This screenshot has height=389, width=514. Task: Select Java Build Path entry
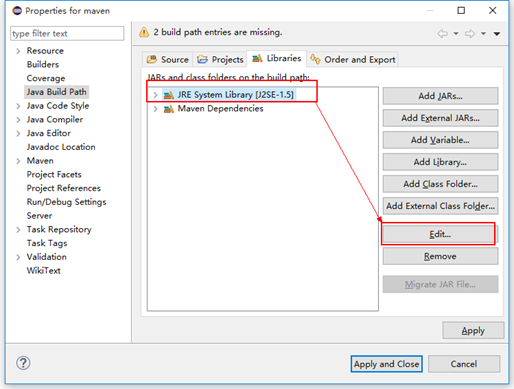(x=56, y=92)
